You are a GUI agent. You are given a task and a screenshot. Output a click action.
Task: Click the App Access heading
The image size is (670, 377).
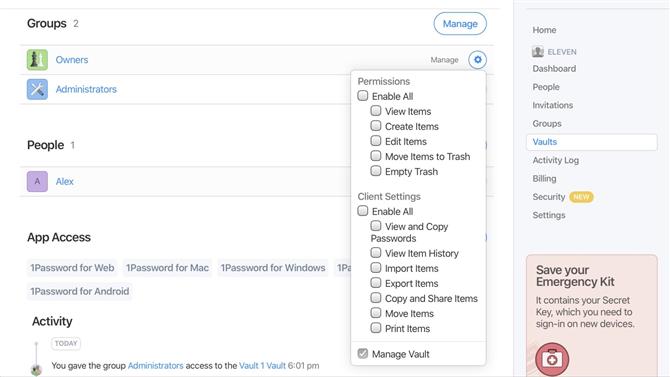pos(59,237)
